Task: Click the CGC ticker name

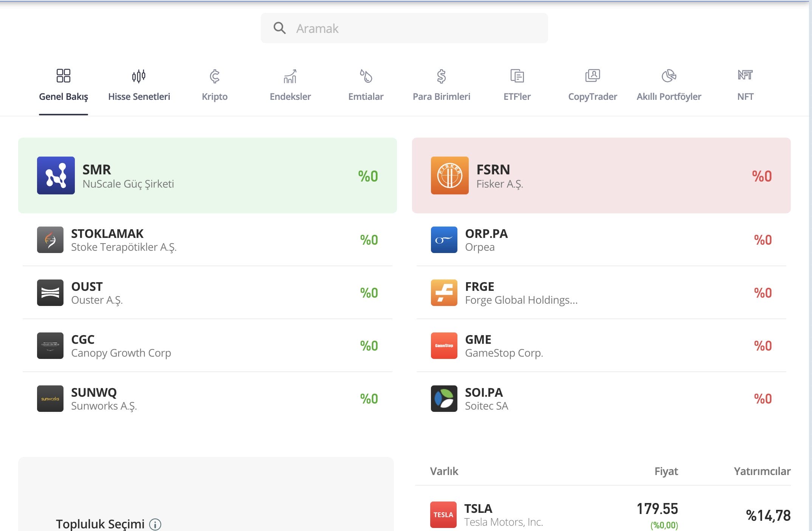Action: (83, 340)
